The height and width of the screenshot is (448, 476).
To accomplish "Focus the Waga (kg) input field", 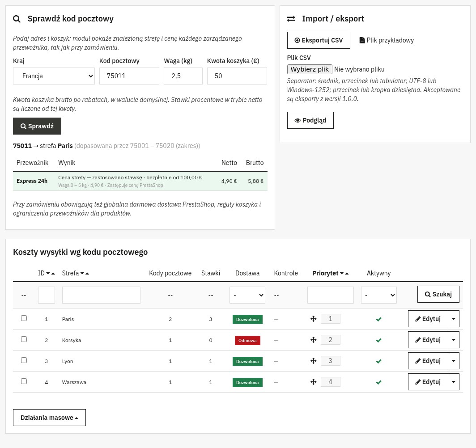I will [183, 76].
